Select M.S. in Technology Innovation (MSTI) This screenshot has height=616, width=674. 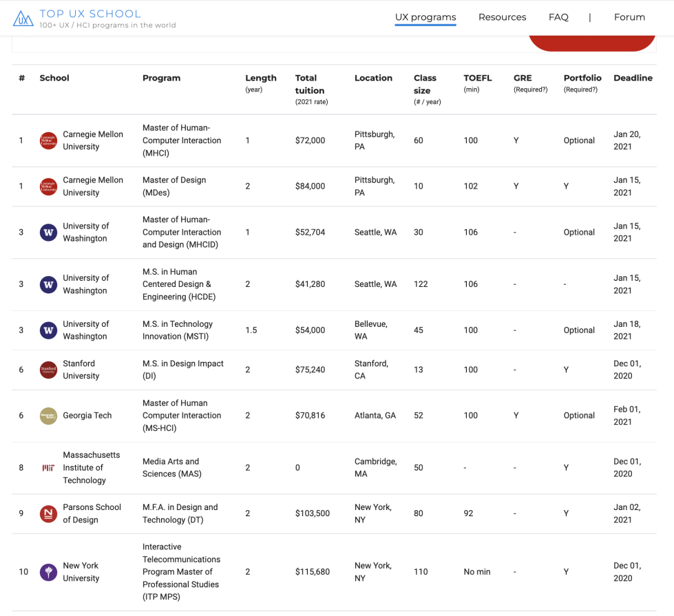[178, 330]
